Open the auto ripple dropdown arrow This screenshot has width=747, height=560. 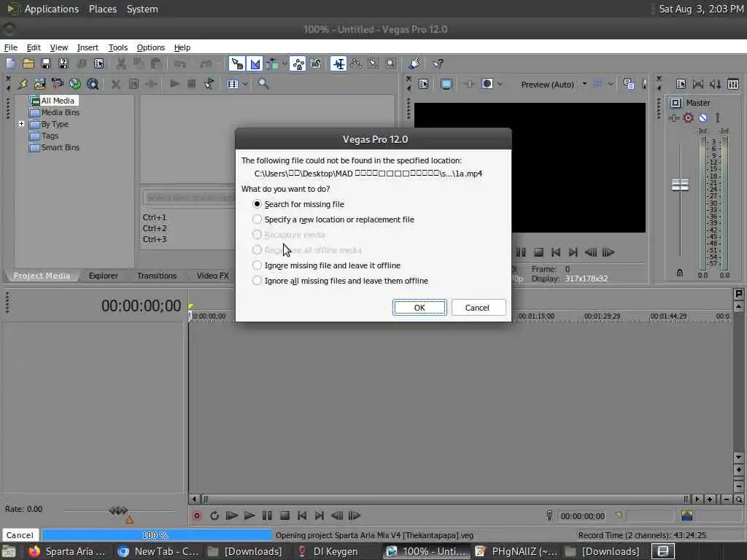tap(285, 64)
